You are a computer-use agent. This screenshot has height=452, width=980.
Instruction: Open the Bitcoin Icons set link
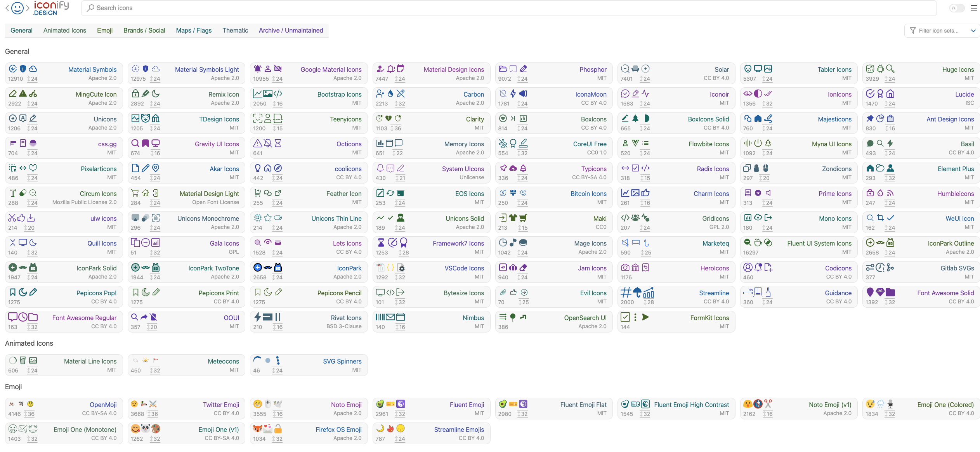pyautogui.click(x=588, y=194)
